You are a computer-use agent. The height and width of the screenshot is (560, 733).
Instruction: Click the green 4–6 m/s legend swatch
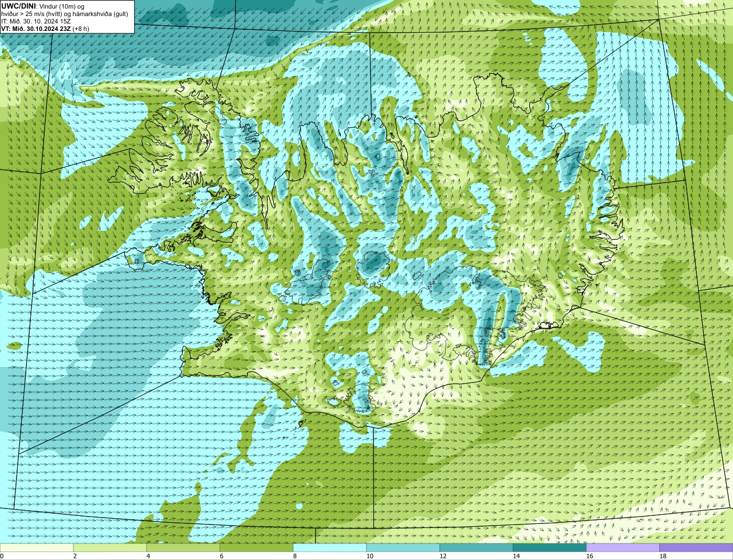coord(183,548)
